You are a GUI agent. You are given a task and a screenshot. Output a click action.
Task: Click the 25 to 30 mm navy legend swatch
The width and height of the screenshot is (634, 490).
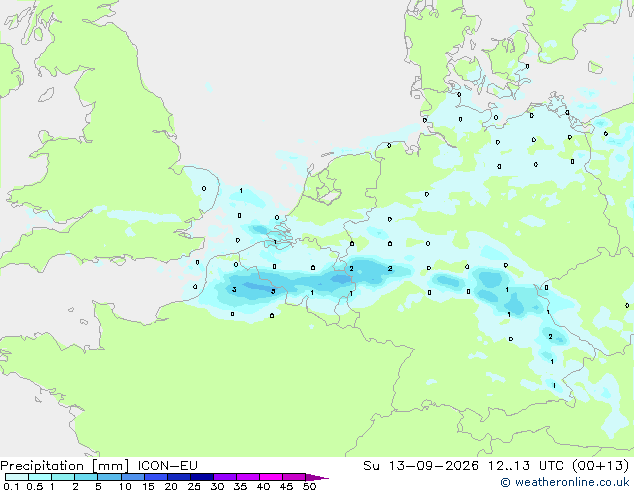(x=202, y=477)
